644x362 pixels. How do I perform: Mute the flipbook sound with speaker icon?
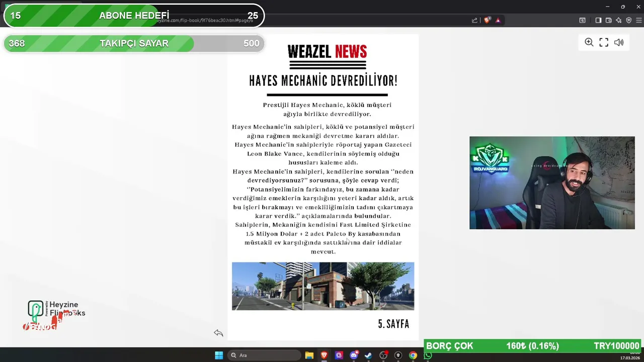619,42
